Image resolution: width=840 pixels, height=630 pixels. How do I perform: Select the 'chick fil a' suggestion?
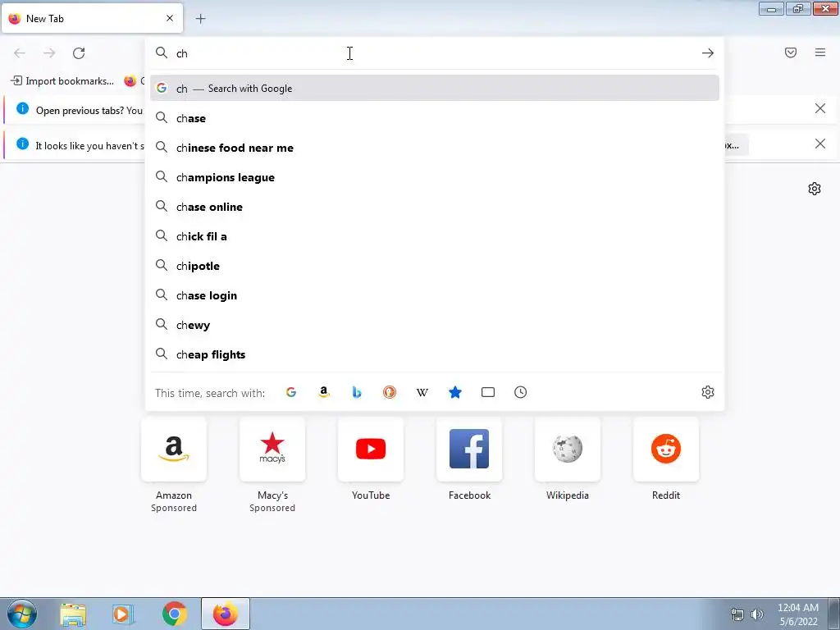(435, 236)
